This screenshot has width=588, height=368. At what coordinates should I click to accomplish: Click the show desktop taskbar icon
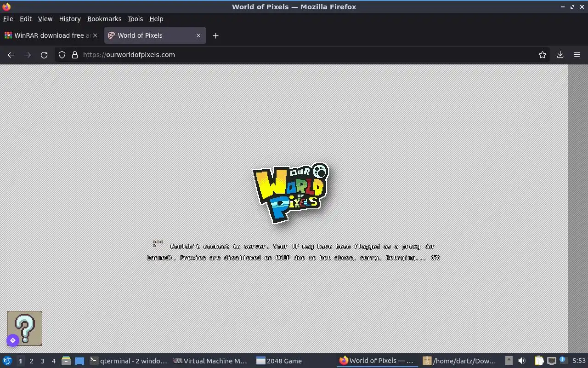pyautogui.click(x=79, y=361)
